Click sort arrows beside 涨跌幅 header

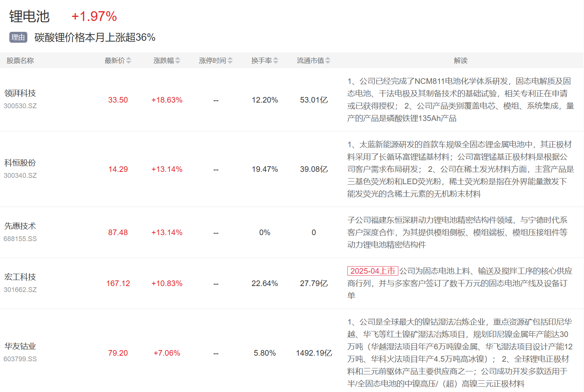click(178, 61)
